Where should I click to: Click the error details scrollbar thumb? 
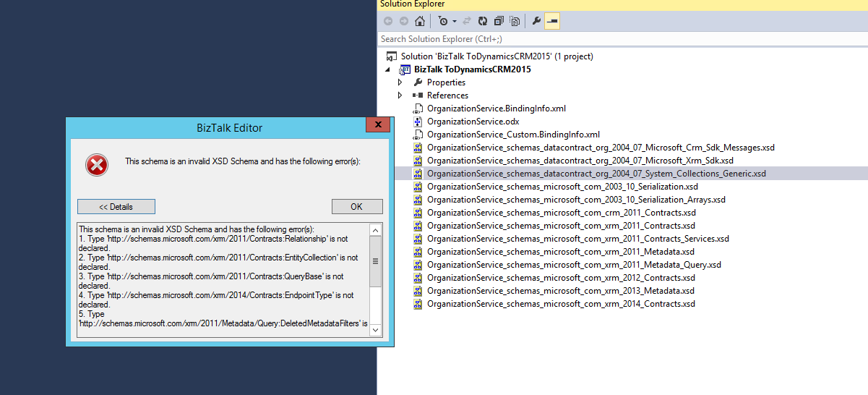pos(375,262)
